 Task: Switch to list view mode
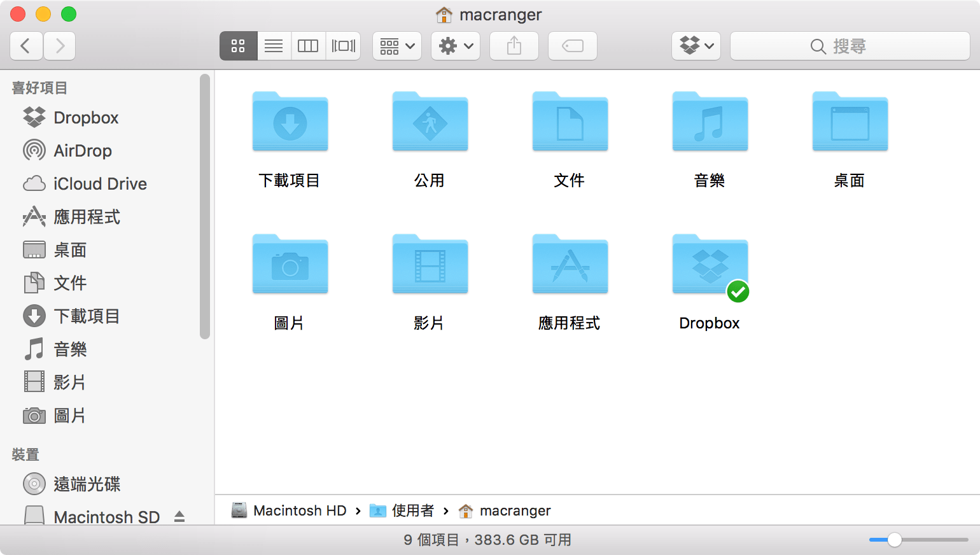pos(273,45)
